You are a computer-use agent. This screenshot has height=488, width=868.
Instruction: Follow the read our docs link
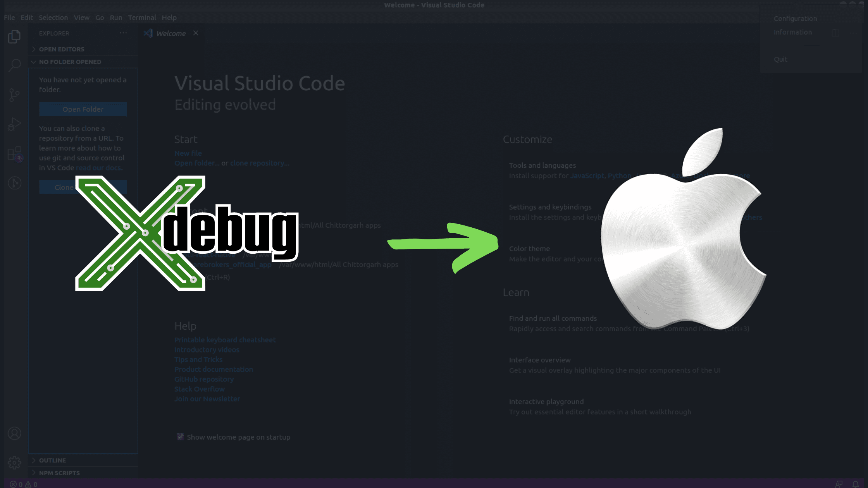pyautogui.click(x=98, y=168)
